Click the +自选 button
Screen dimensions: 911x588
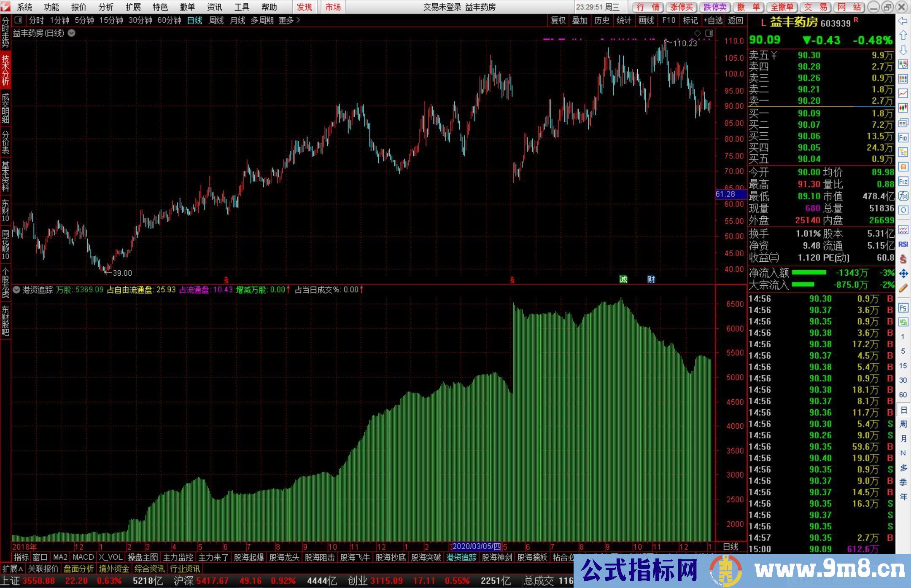click(713, 20)
